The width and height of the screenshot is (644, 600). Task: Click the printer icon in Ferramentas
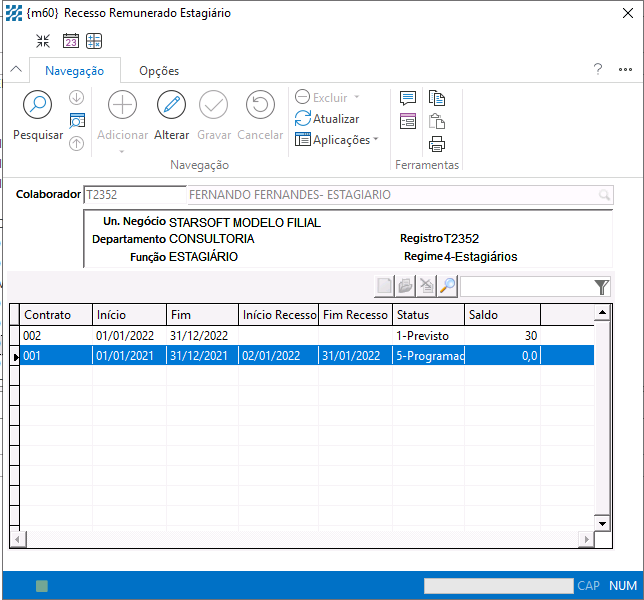click(436, 143)
